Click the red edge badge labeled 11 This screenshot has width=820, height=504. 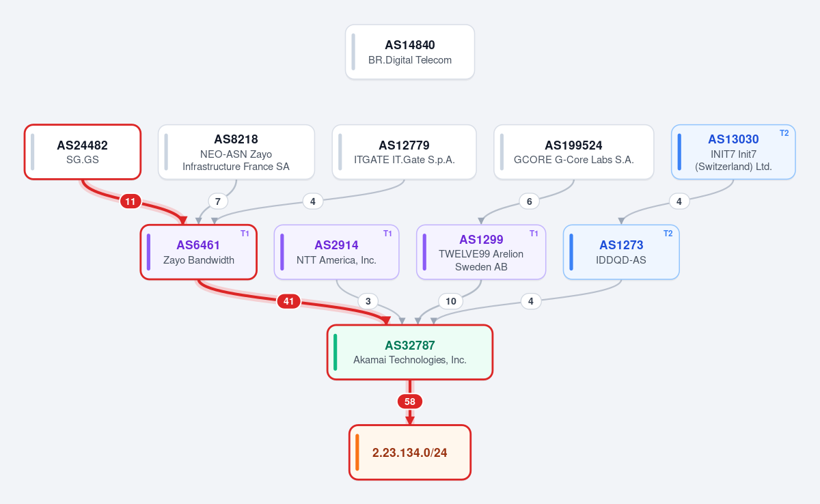pyautogui.click(x=131, y=201)
